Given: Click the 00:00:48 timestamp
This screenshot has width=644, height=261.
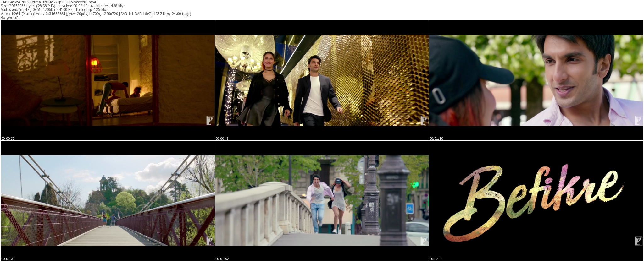Looking at the screenshot, I should [x=222, y=139].
